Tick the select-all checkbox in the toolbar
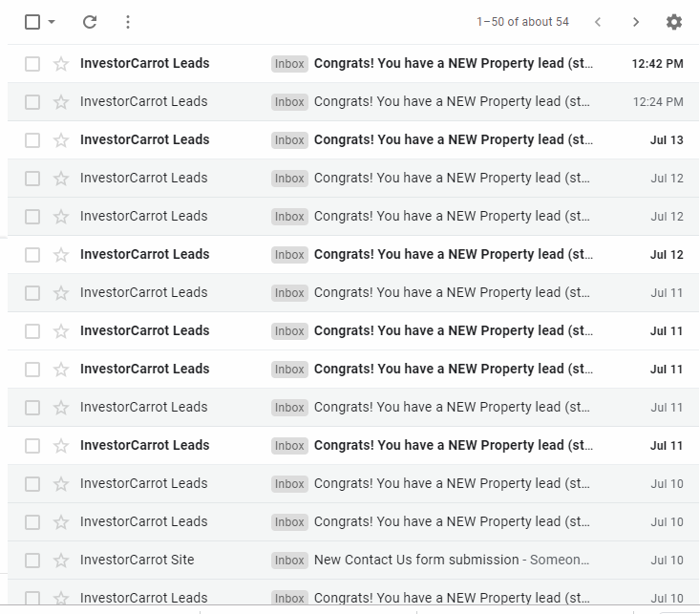This screenshot has height=614, width=700. click(x=32, y=22)
